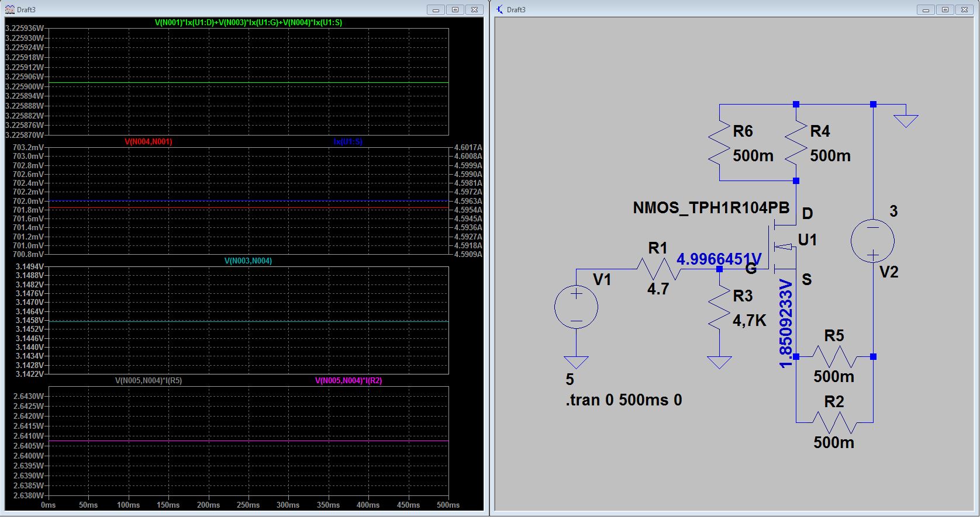
Task: Select the gray V(N005,N004)*I(R5) trace label
Action: (x=149, y=380)
